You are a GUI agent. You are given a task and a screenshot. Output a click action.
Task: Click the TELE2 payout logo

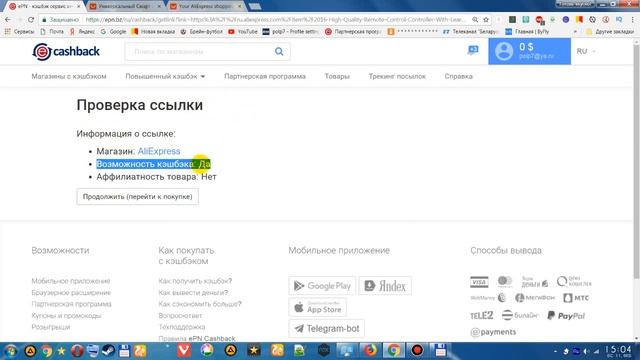point(482,316)
